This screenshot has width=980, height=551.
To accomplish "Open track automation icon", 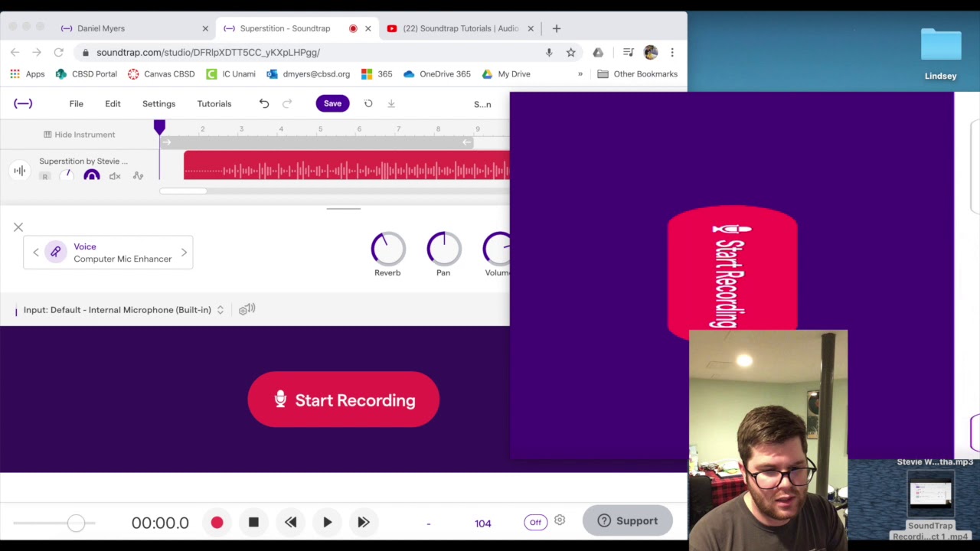I will pyautogui.click(x=138, y=176).
